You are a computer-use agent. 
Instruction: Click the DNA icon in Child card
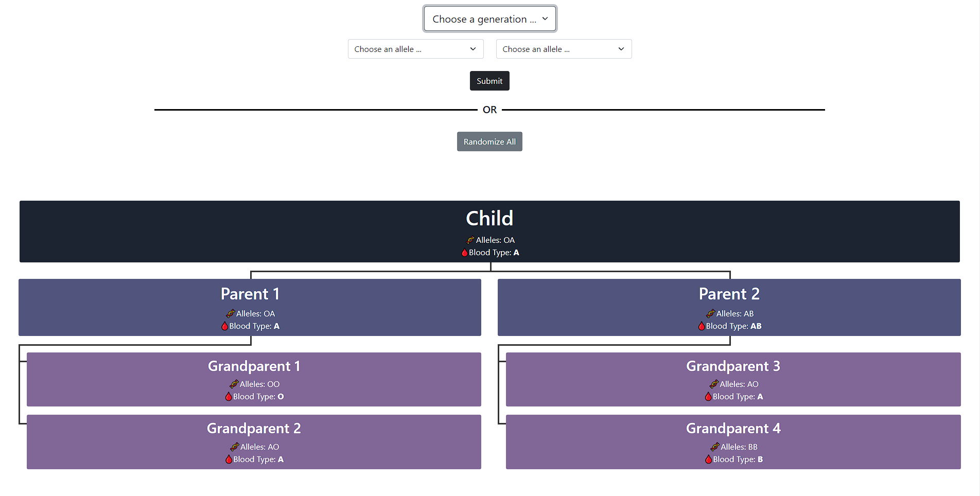[470, 240]
